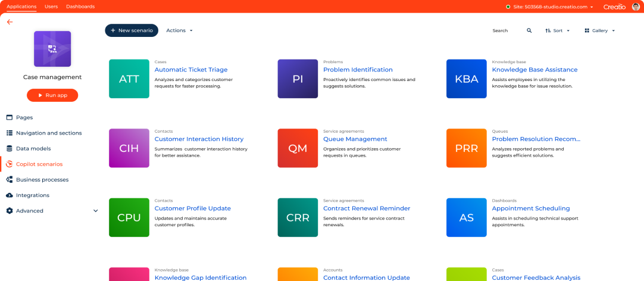Open the Customer Interaction History link

click(x=199, y=139)
